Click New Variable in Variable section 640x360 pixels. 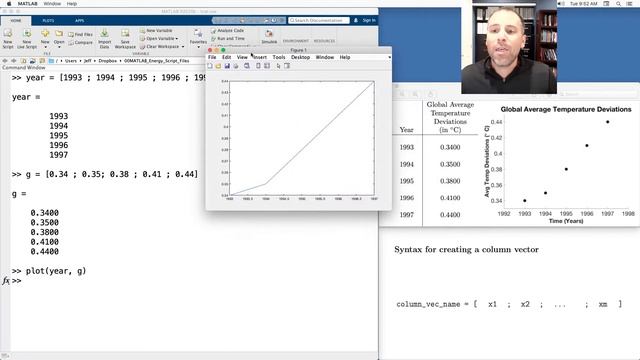point(156,31)
